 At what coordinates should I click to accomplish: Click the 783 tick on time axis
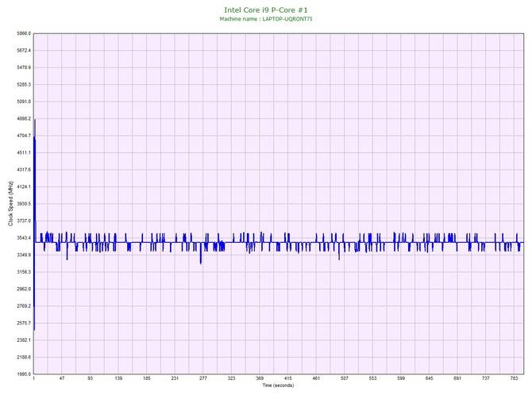point(514,378)
